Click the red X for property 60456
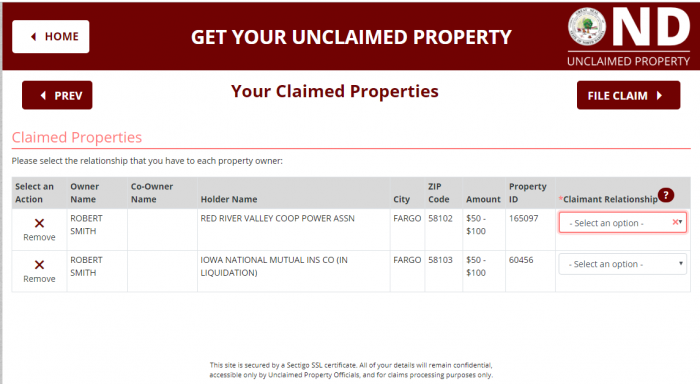Viewport: 700px width, 384px height. (39, 265)
